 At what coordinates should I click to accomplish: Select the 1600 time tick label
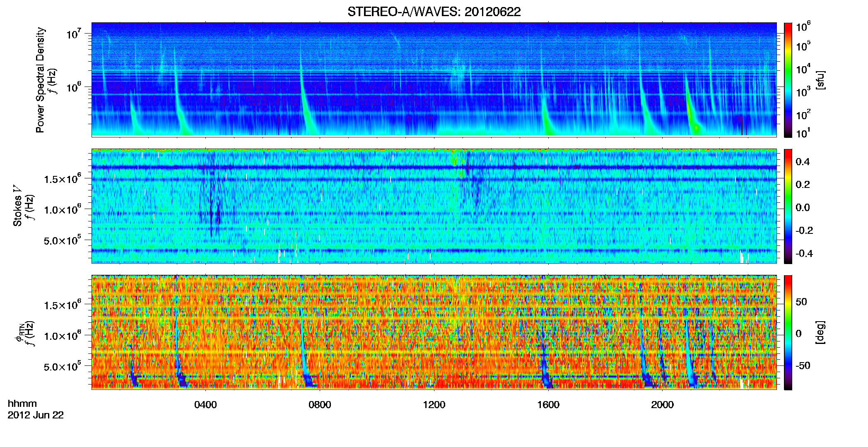pyautogui.click(x=548, y=405)
